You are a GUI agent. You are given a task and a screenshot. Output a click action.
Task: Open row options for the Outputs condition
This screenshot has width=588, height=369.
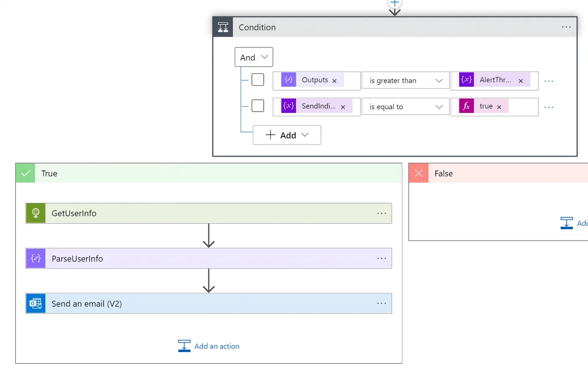pyautogui.click(x=549, y=81)
